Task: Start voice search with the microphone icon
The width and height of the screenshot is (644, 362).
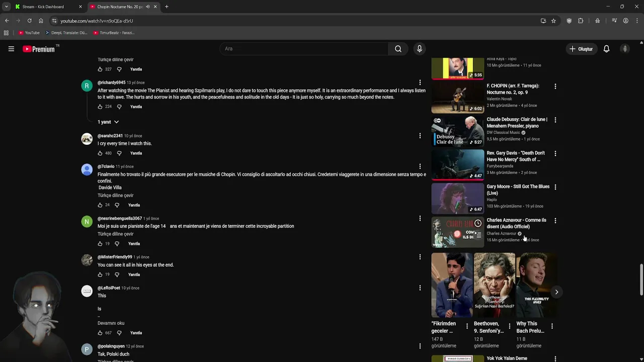Action: (419, 49)
